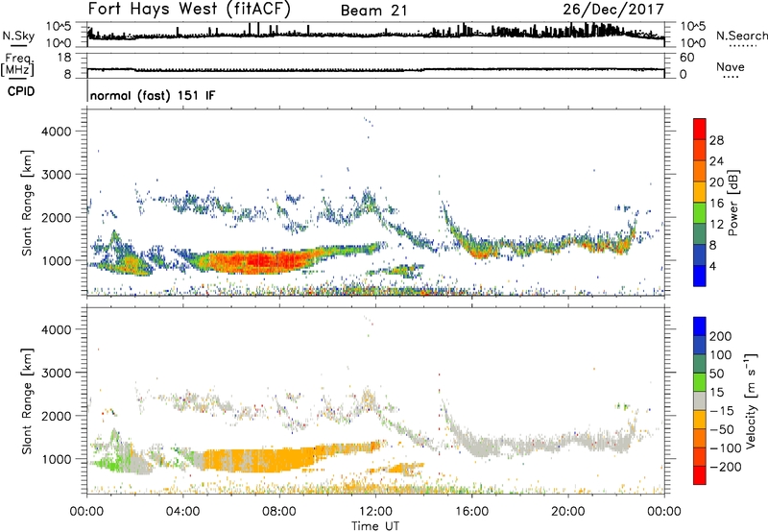768x532 pixels.
Task: Click the blue top swatch of velocity bar
Action: point(700,326)
